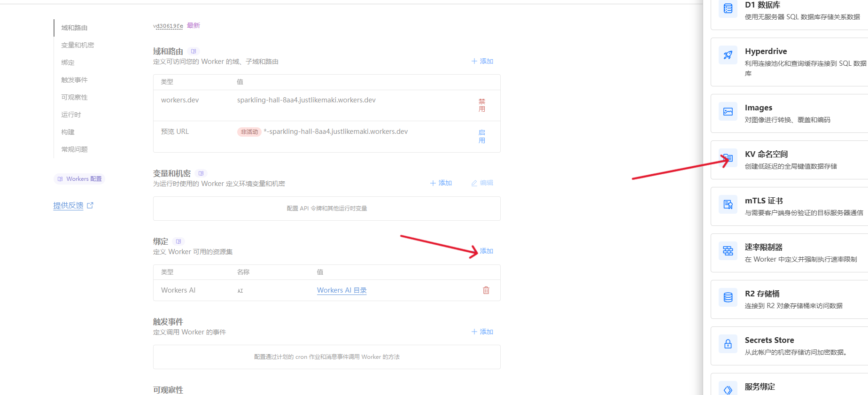Click the 最新 version tag

pos(194,25)
